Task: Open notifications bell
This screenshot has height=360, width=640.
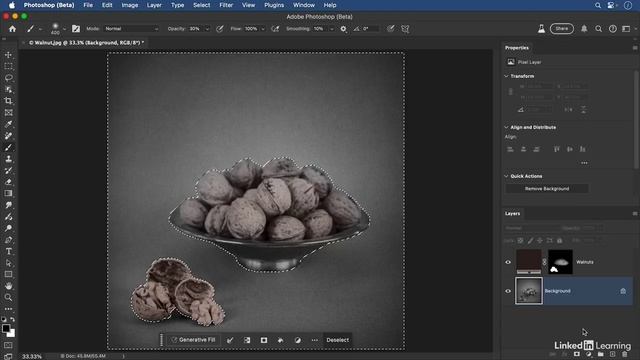Action: point(584,29)
